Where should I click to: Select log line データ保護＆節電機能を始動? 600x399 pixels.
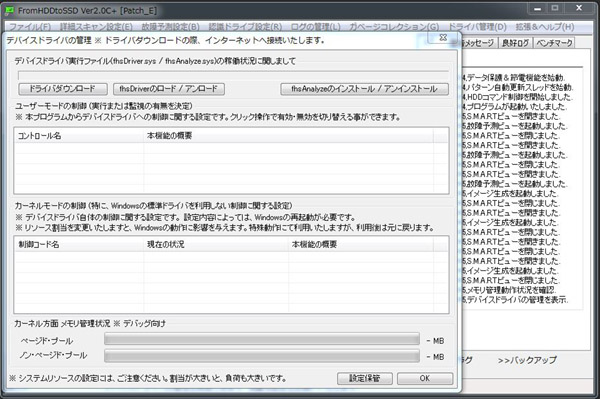coord(514,78)
